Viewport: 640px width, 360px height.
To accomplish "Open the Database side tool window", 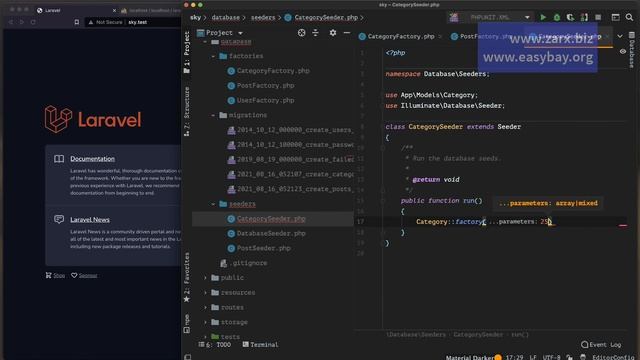I will pyautogui.click(x=631, y=49).
